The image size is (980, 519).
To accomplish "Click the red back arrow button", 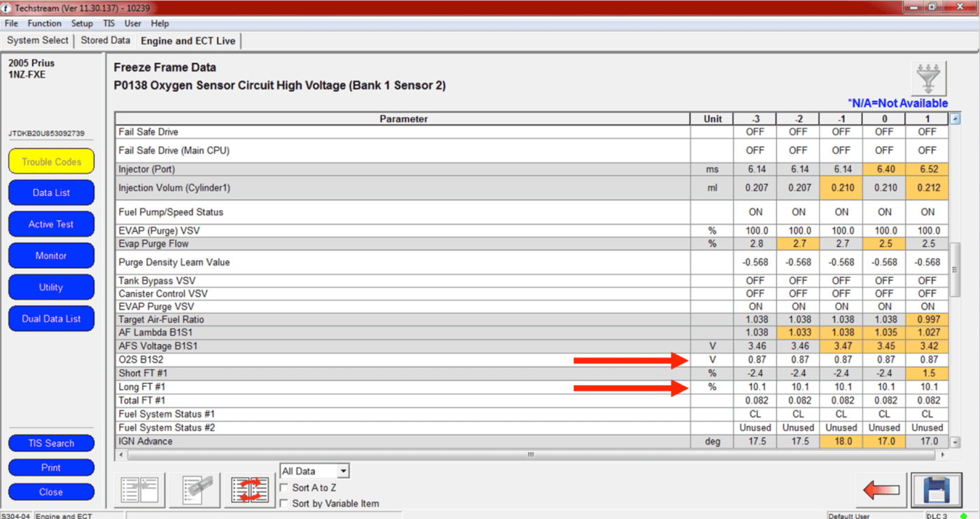I will coord(881,490).
